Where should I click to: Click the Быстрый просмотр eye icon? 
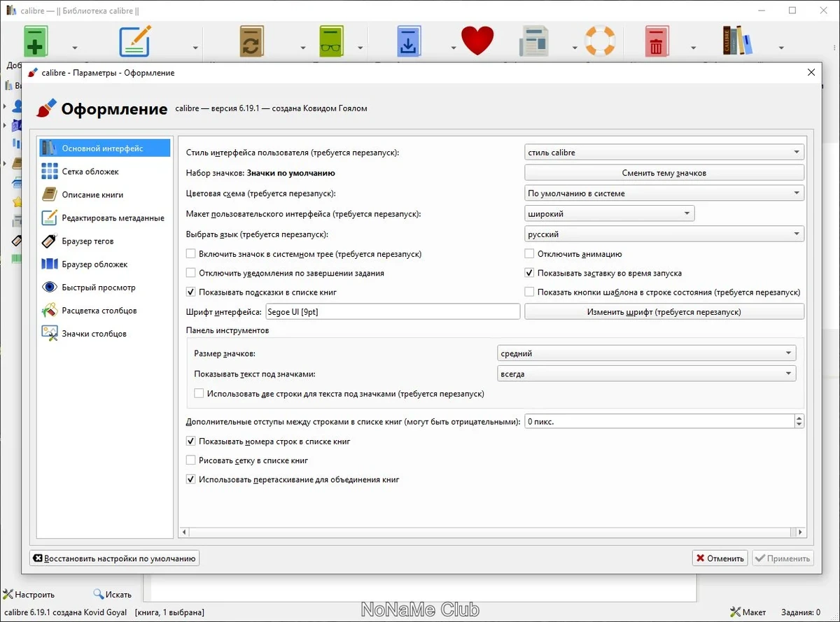pyautogui.click(x=49, y=287)
